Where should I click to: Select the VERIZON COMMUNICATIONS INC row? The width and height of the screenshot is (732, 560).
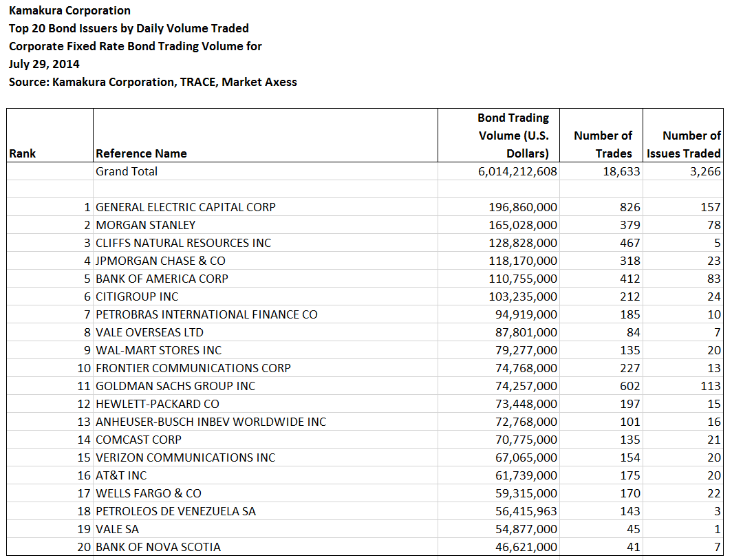pos(183,457)
